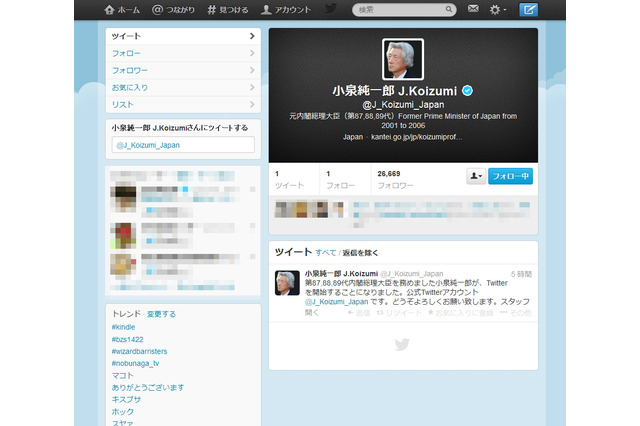The width and height of the screenshot is (640, 426).
Task: Click the #kindle trend link
Action: (x=124, y=327)
